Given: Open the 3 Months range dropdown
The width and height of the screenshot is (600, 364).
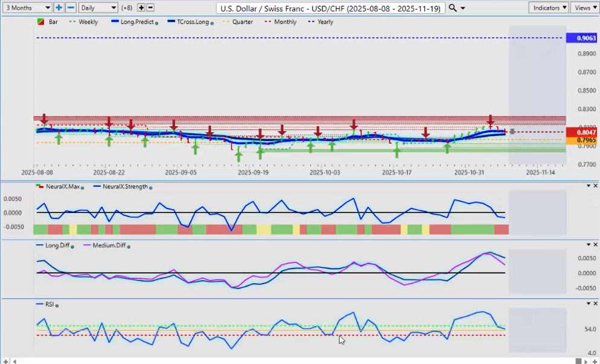Looking at the screenshot, I should 27,8.
